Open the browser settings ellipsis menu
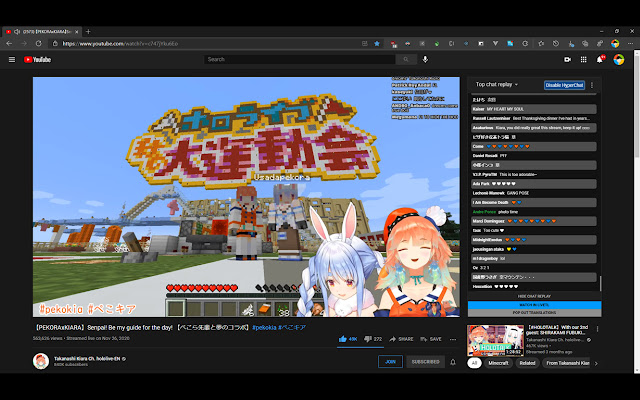640x400 pixels. [x=630, y=43]
